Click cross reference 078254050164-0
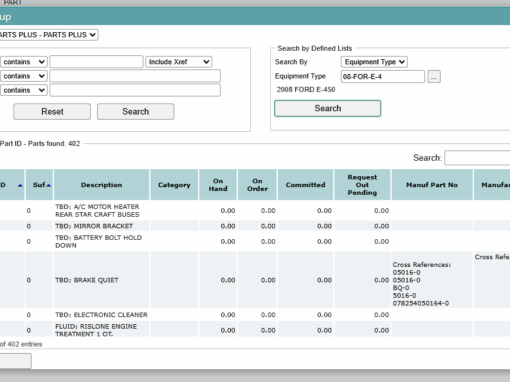The height and width of the screenshot is (382, 510). click(x=421, y=303)
